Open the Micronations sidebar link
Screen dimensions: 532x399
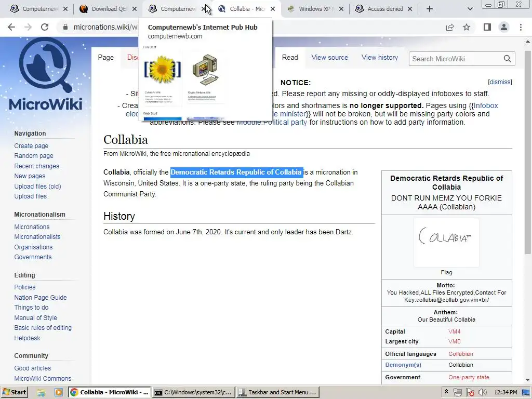click(x=32, y=227)
